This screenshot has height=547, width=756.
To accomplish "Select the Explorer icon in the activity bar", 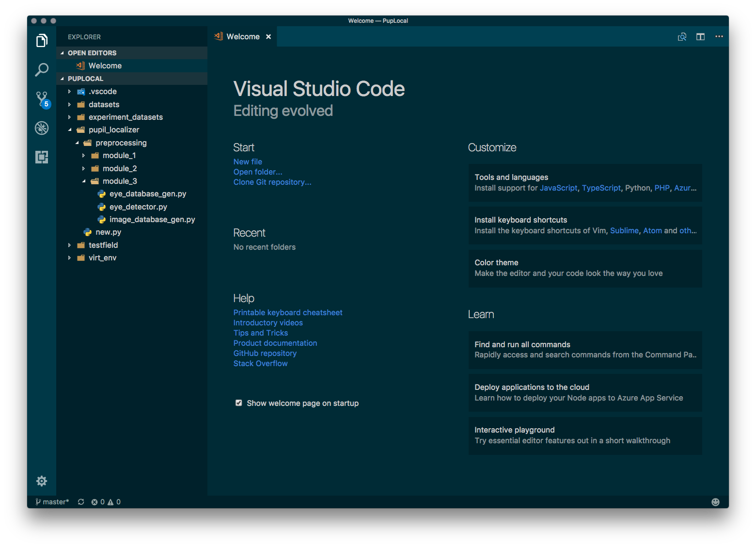I will tap(42, 41).
